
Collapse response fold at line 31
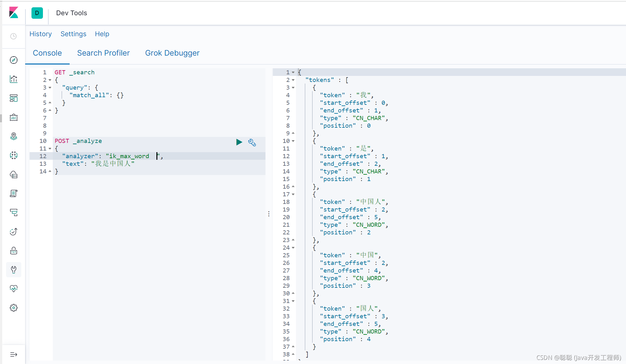click(293, 301)
